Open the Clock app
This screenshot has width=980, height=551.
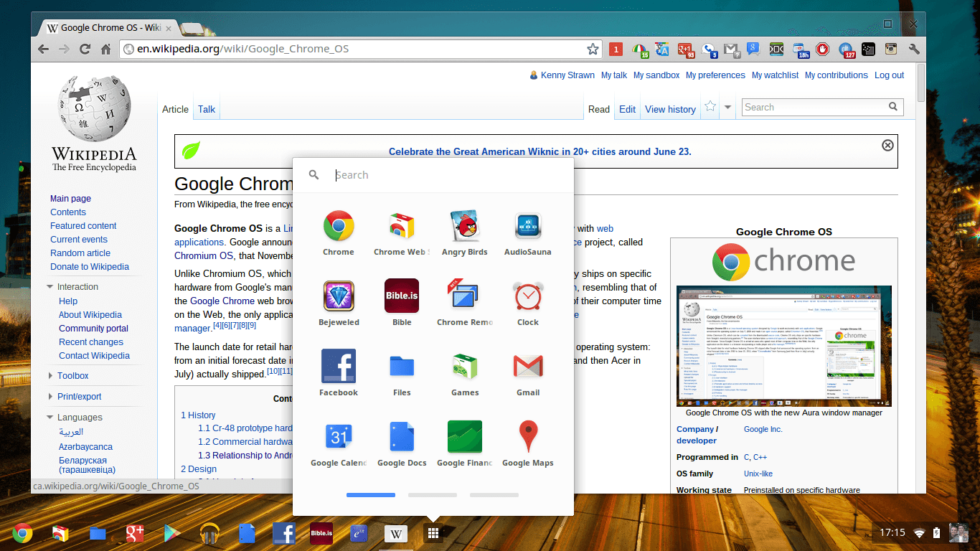coord(527,296)
